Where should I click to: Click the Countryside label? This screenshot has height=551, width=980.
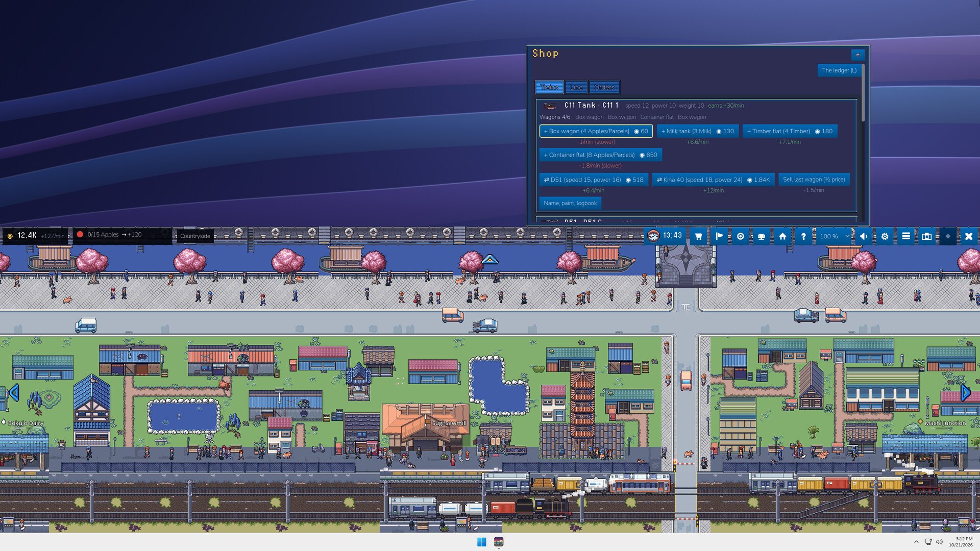[195, 236]
